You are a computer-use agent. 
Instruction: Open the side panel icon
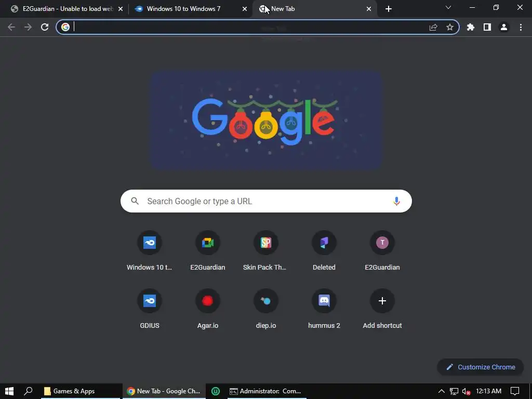(x=487, y=27)
